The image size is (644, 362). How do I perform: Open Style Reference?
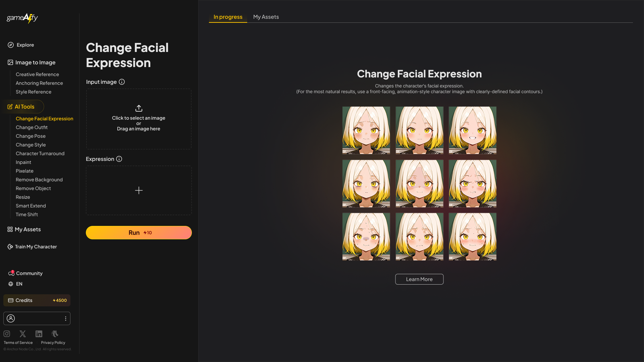pyautogui.click(x=34, y=92)
